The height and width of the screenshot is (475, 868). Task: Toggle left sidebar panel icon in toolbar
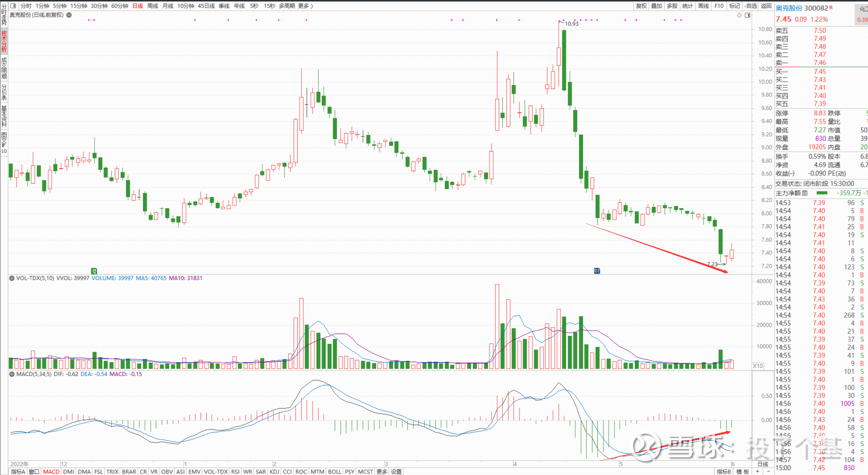click(x=13, y=6)
